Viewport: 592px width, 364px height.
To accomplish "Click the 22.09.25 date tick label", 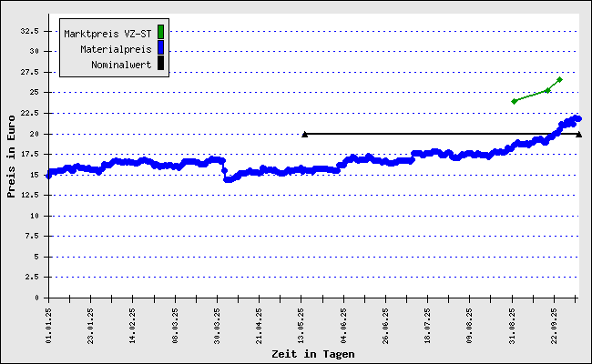I will pos(555,322).
